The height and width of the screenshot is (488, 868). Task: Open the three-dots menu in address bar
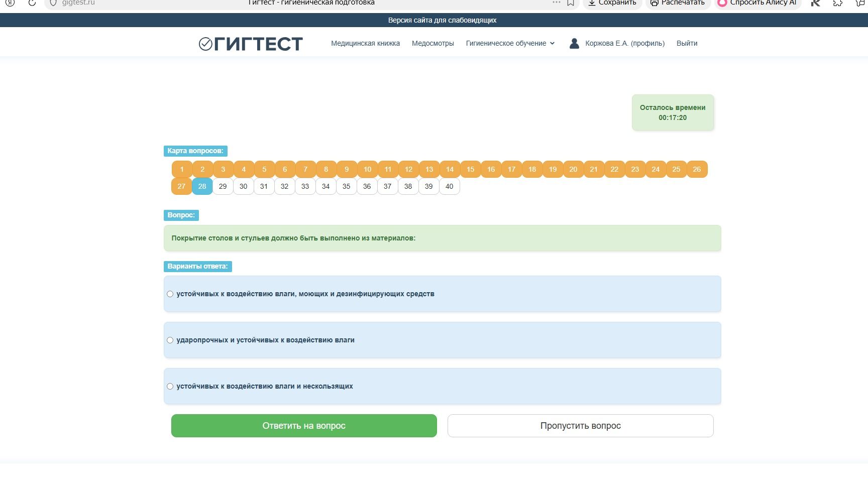coord(556,3)
